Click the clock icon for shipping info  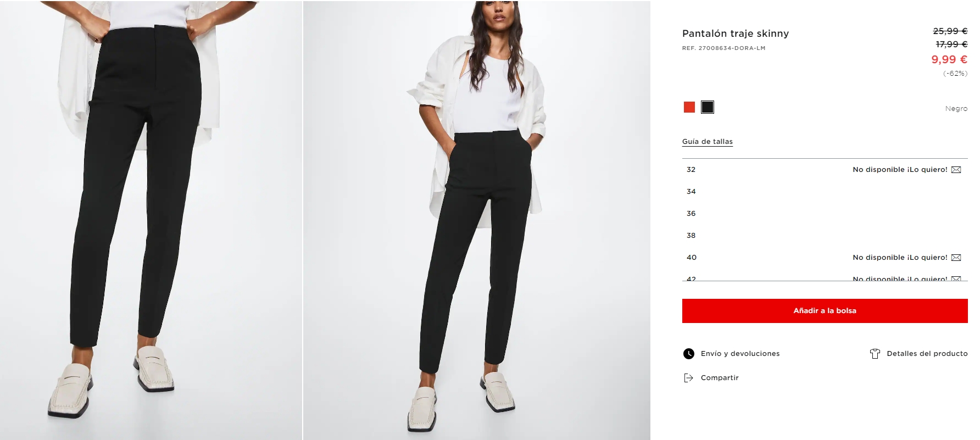point(688,354)
